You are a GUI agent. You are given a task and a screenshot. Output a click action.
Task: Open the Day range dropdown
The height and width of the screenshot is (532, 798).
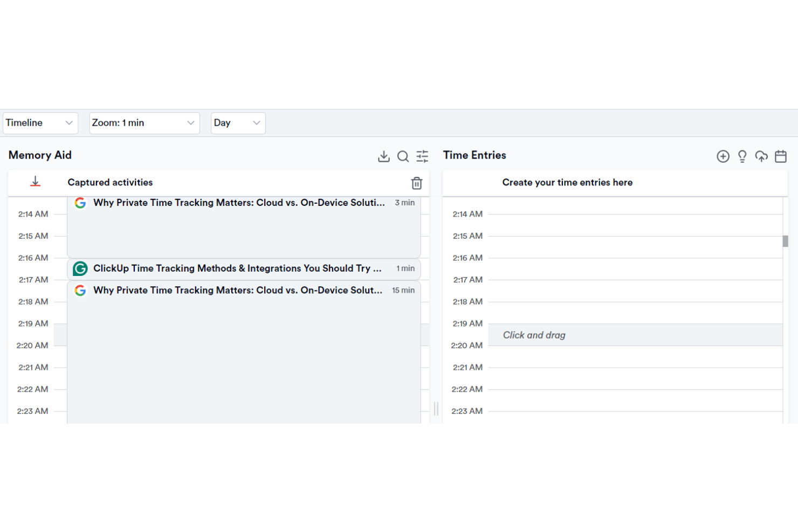coord(238,123)
